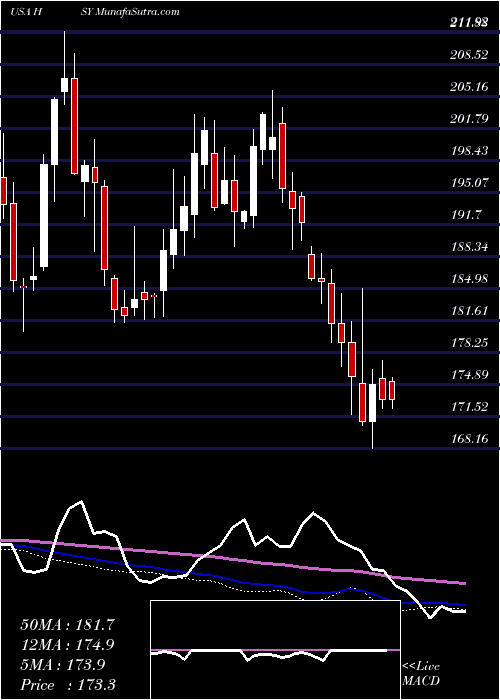
Task: Click the last red candlestick on the right
Action: click(x=392, y=390)
